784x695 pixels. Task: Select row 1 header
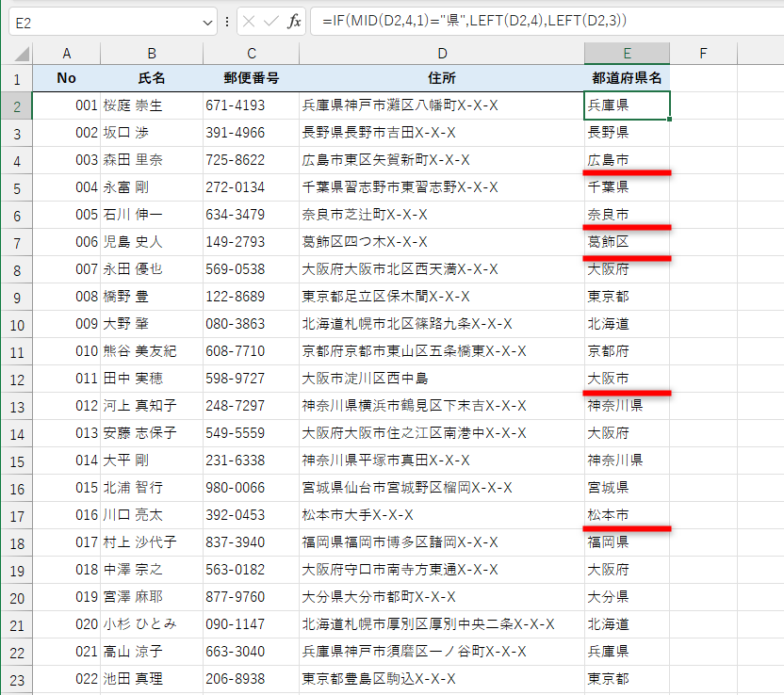tap(17, 78)
